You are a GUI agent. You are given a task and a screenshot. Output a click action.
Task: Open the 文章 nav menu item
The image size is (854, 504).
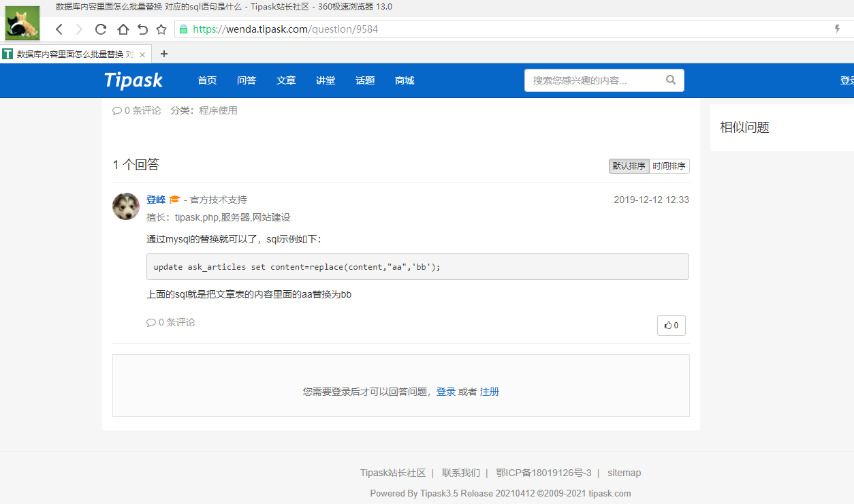286,80
